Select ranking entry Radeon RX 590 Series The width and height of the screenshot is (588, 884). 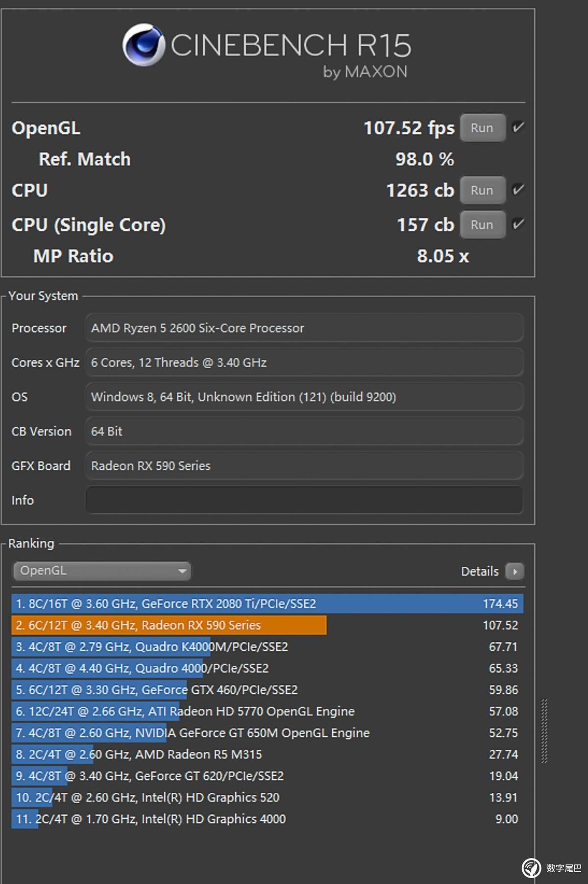click(x=268, y=625)
